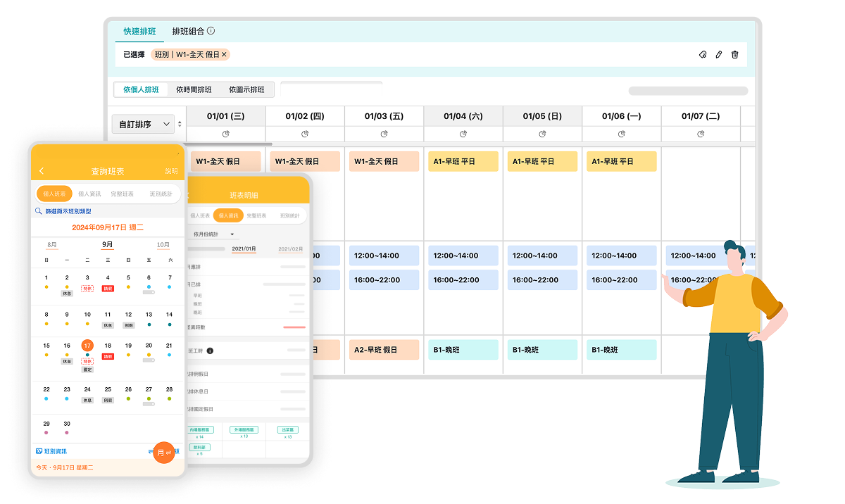Tap the back arrow in 查詢班表 header

click(x=42, y=171)
